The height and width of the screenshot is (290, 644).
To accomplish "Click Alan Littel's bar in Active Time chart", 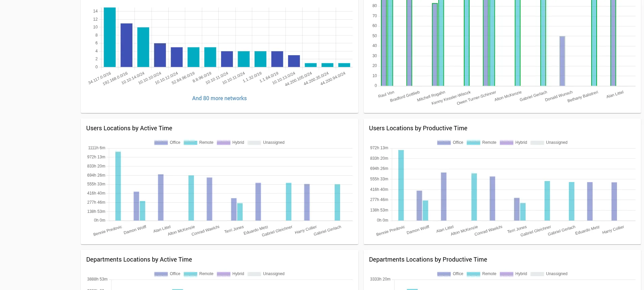I will coord(161,198).
